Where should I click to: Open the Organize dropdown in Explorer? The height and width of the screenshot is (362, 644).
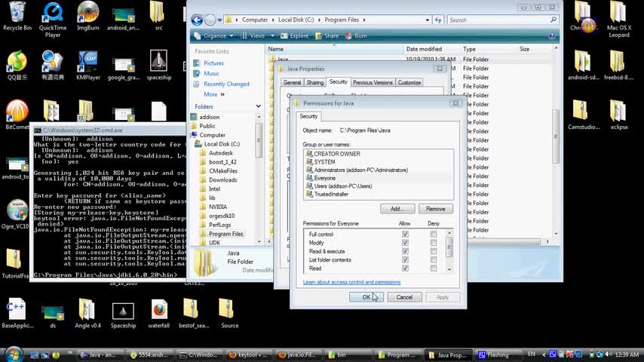tap(214, 36)
